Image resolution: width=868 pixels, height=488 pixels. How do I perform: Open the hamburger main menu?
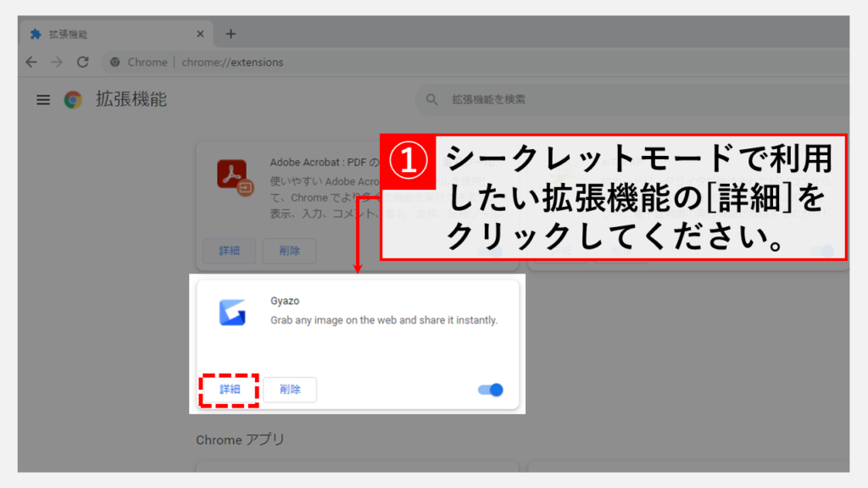(x=43, y=100)
